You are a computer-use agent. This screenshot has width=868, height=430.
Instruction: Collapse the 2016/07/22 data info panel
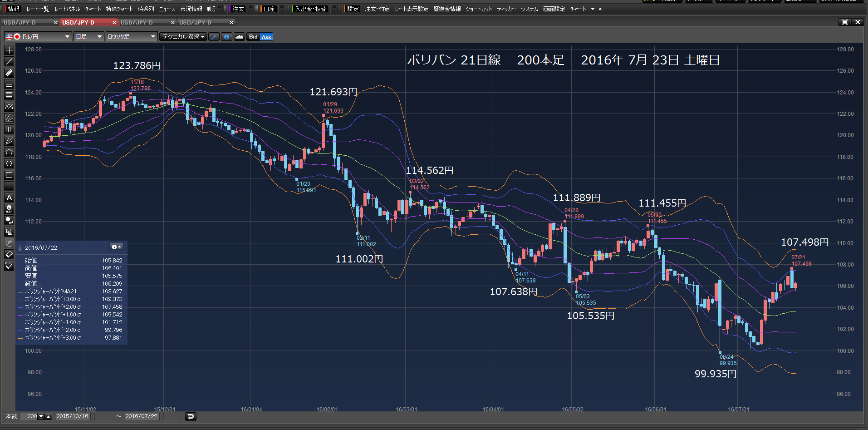click(x=117, y=247)
